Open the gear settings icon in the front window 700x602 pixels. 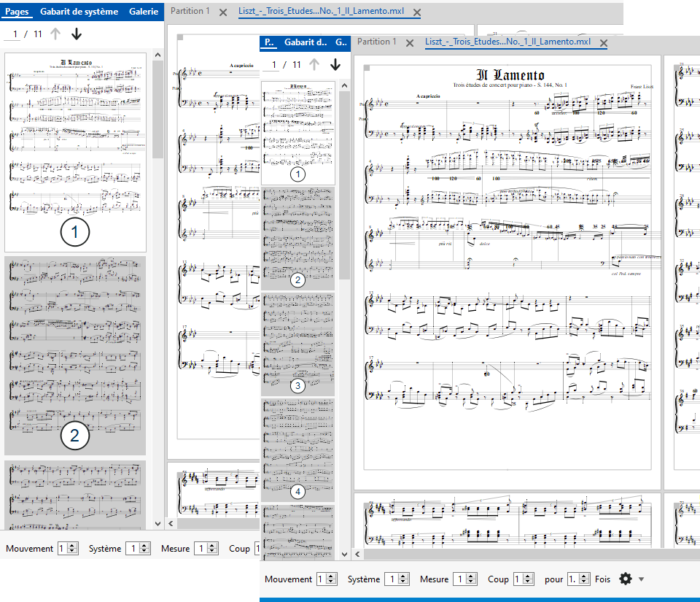point(626,579)
